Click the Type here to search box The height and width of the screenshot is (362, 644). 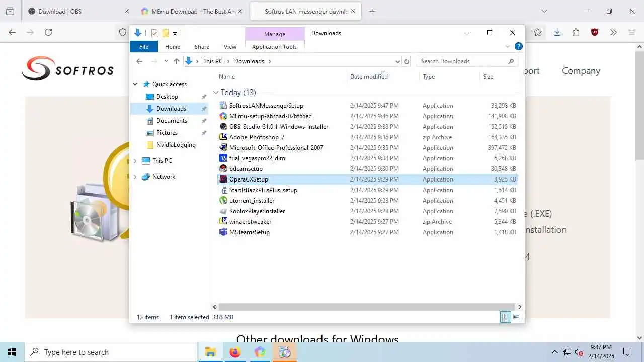pyautogui.click(x=111, y=352)
